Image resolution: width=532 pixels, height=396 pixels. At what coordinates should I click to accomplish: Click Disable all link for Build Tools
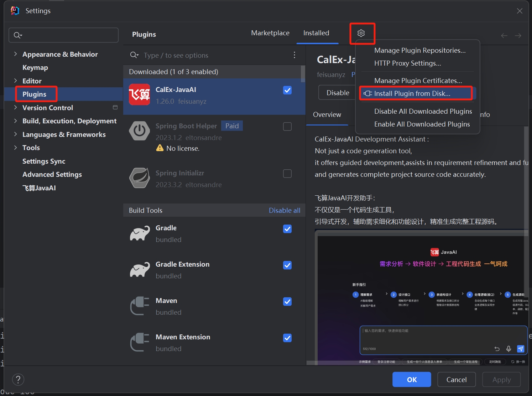285,210
